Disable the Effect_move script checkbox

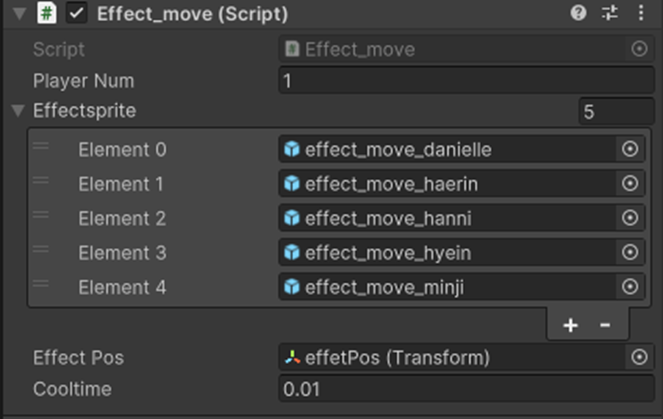pos(77,13)
